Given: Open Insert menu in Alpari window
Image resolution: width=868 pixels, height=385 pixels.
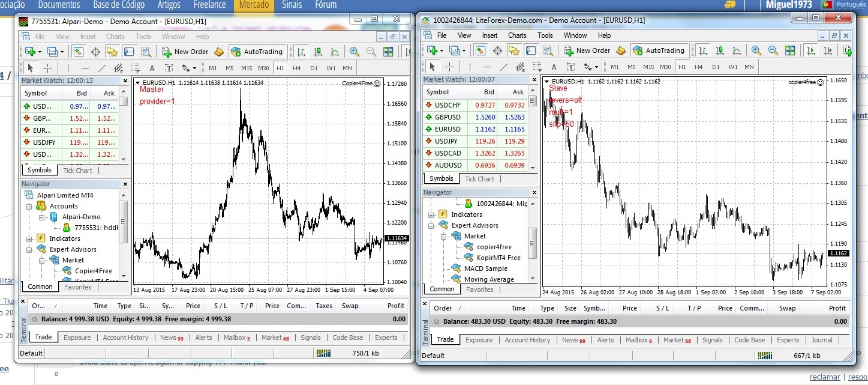Looking at the screenshot, I should [x=88, y=37].
